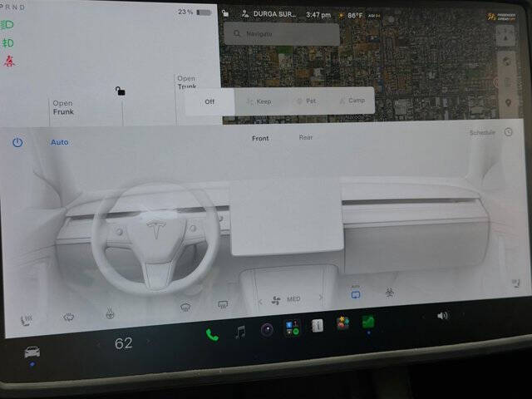Toggle the bioweapon defense biohazard icon

[x=390, y=293]
